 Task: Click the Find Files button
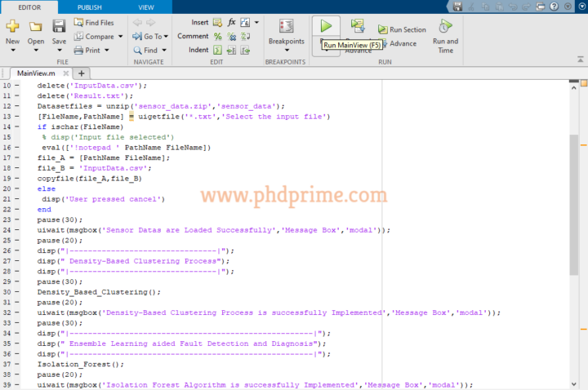[x=93, y=22]
